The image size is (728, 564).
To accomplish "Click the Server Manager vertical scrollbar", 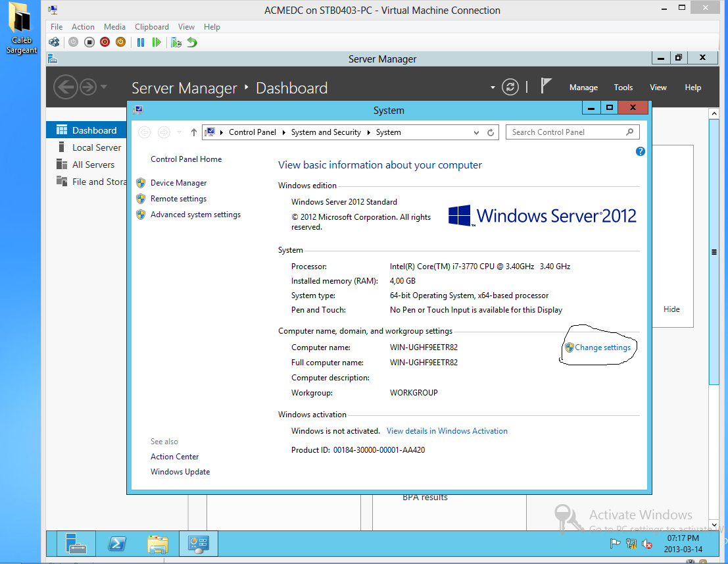I will coord(714,252).
